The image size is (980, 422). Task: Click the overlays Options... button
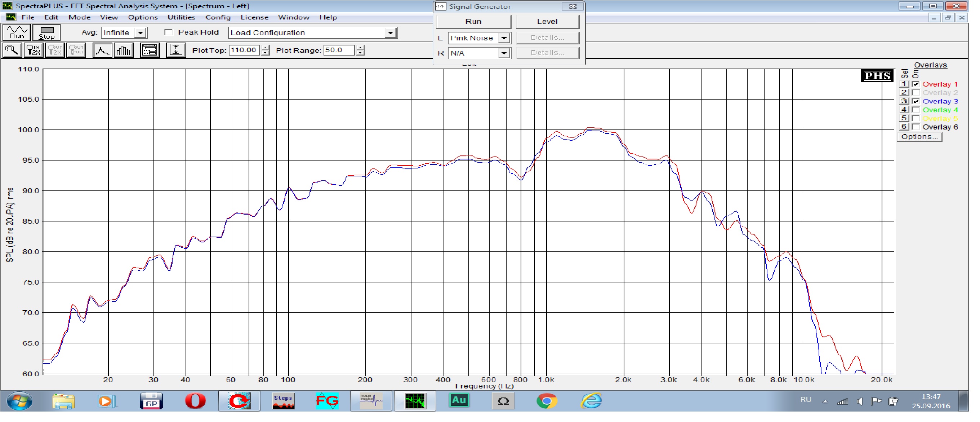click(919, 137)
